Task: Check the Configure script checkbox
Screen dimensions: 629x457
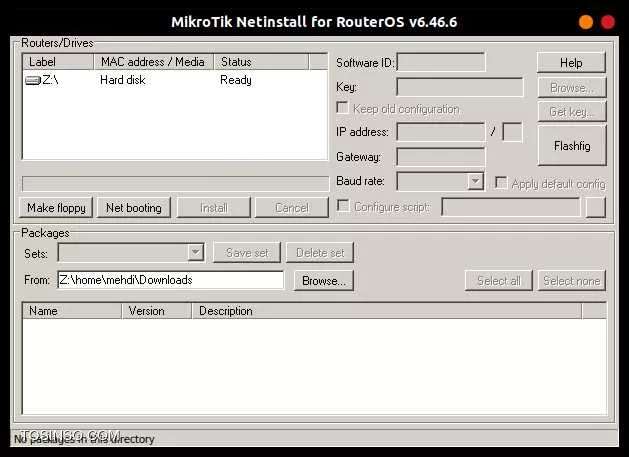Action: 343,206
